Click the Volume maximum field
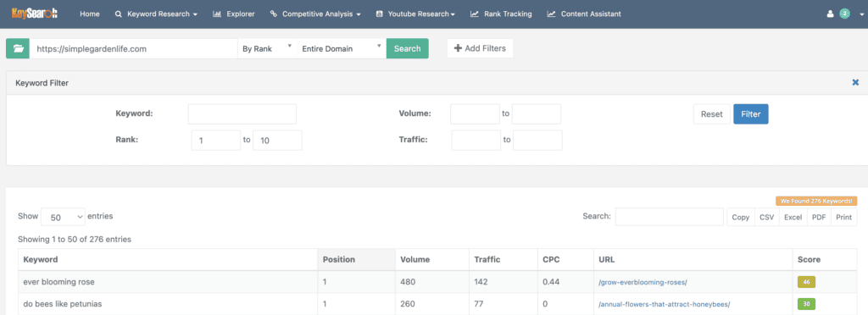 pyautogui.click(x=537, y=113)
